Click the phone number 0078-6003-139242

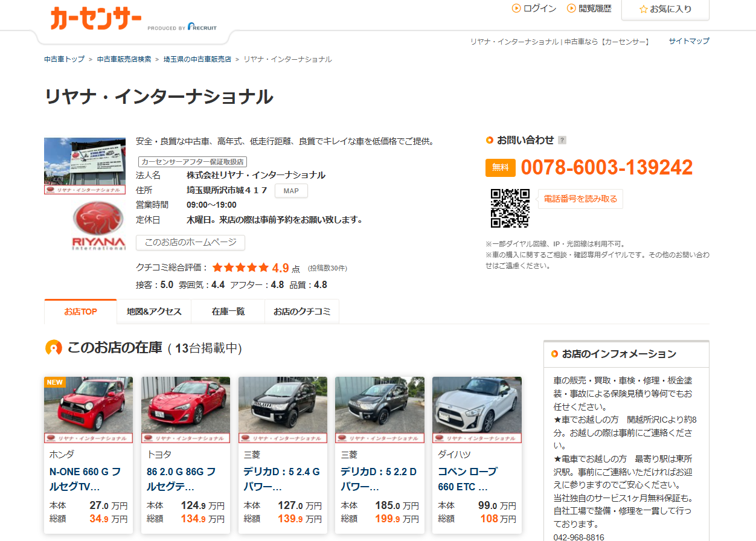[607, 168]
